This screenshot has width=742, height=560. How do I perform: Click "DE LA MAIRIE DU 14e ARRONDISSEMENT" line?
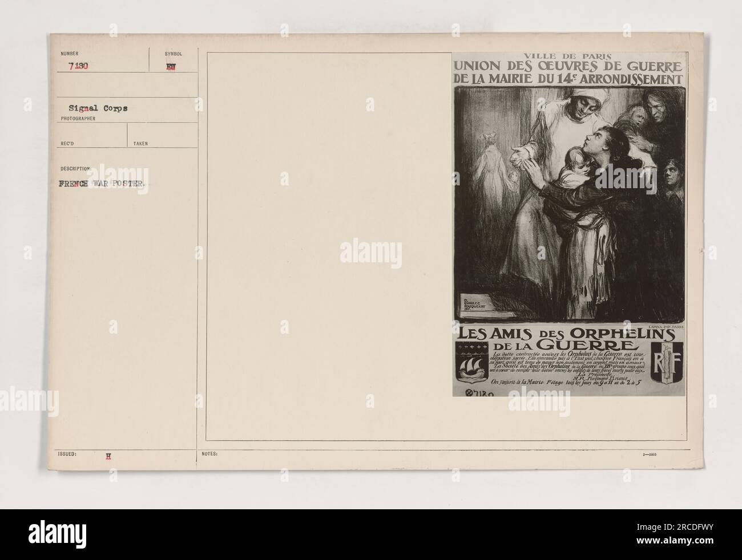(x=568, y=79)
